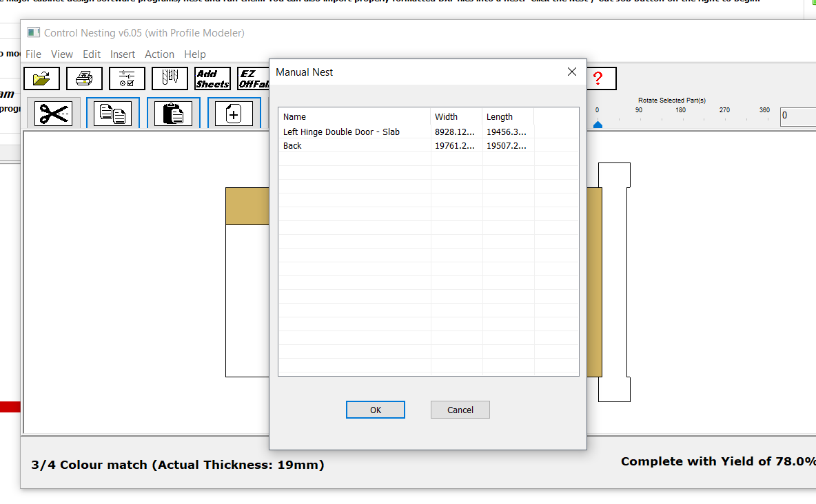Click the Rotate Selected Part(s) slider handle

click(598, 124)
